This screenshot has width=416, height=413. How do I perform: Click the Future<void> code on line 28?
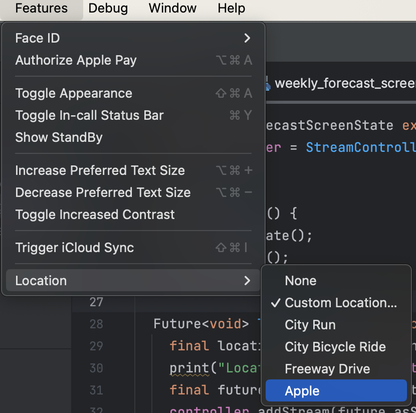(x=201, y=324)
